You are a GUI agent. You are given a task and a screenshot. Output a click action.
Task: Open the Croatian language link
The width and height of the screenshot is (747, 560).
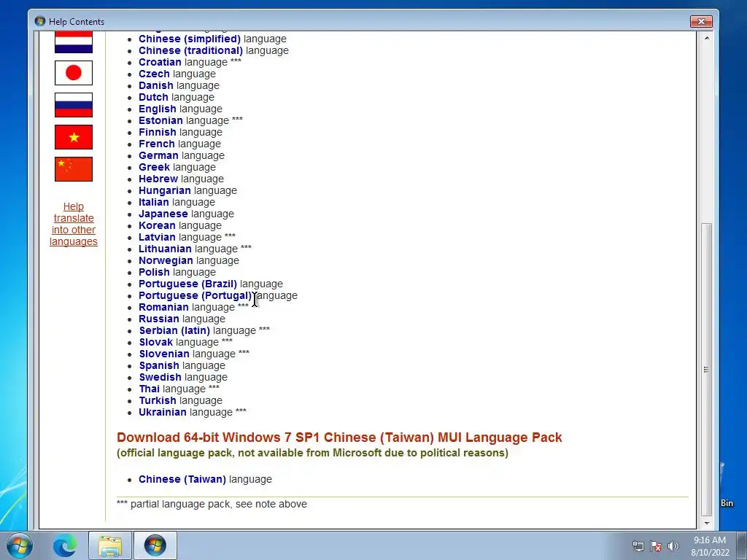(x=160, y=62)
